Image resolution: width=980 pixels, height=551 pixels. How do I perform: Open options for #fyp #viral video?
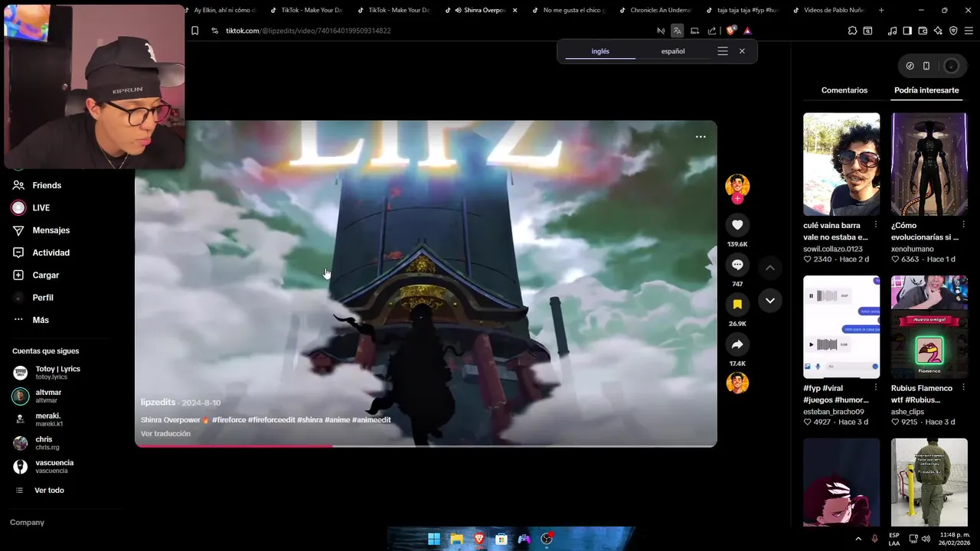(x=876, y=388)
